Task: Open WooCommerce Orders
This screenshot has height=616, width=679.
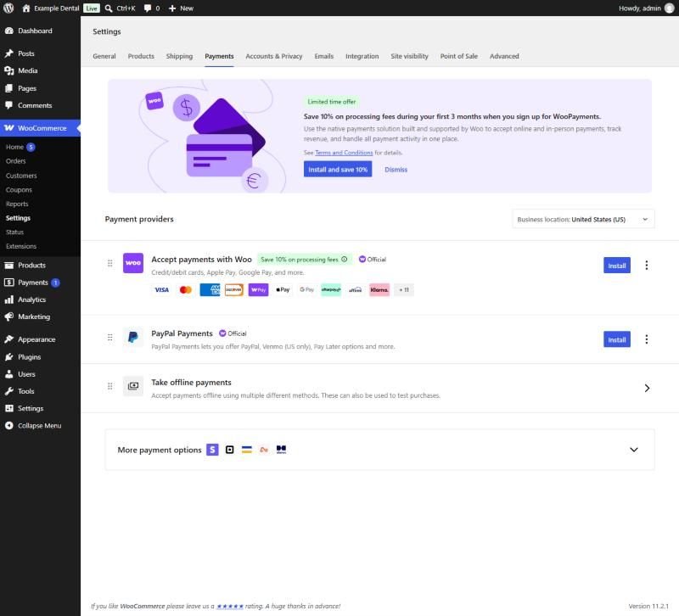Action: [15, 161]
